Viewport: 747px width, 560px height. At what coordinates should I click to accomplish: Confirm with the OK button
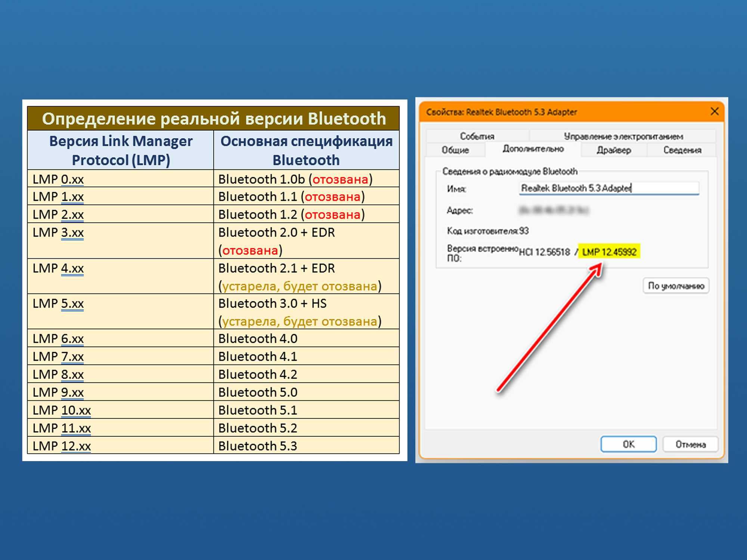(629, 444)
